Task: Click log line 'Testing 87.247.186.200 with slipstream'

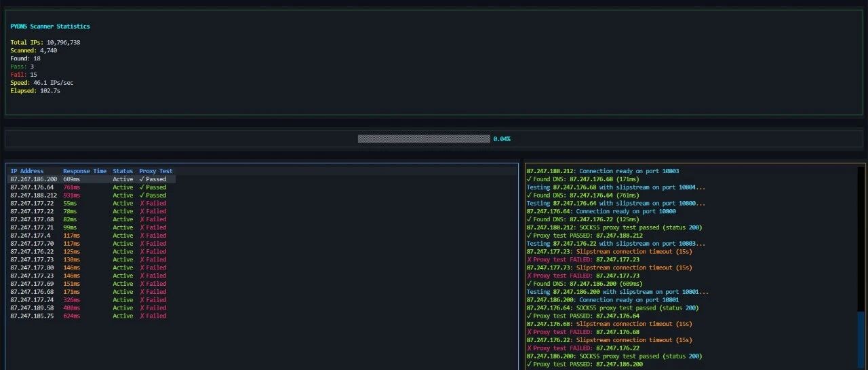Action: click(x=618, y=292)
